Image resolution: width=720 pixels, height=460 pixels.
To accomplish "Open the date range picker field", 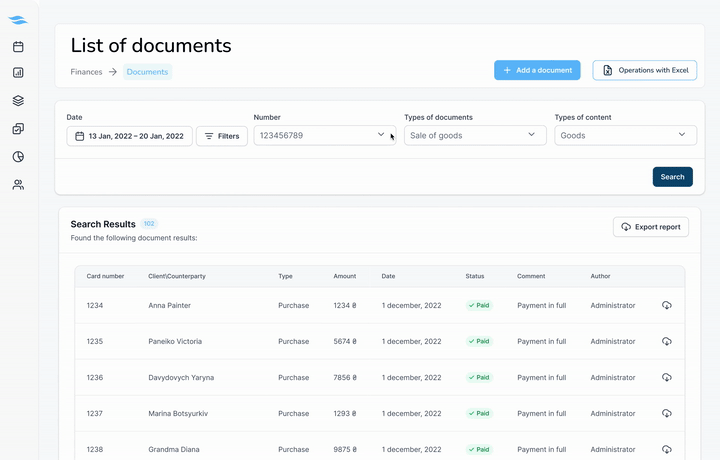I will pos(129,136).
